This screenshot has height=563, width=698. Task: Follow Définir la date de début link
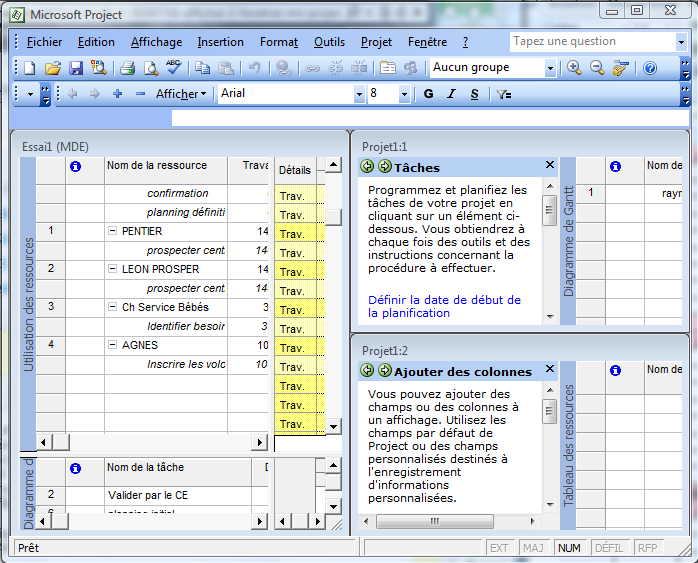tap(444, 306)
